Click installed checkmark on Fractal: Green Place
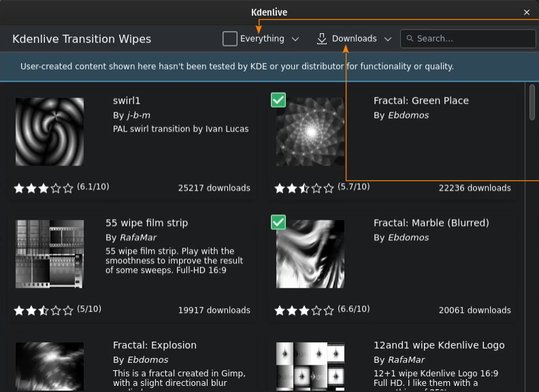 [278, 100]
